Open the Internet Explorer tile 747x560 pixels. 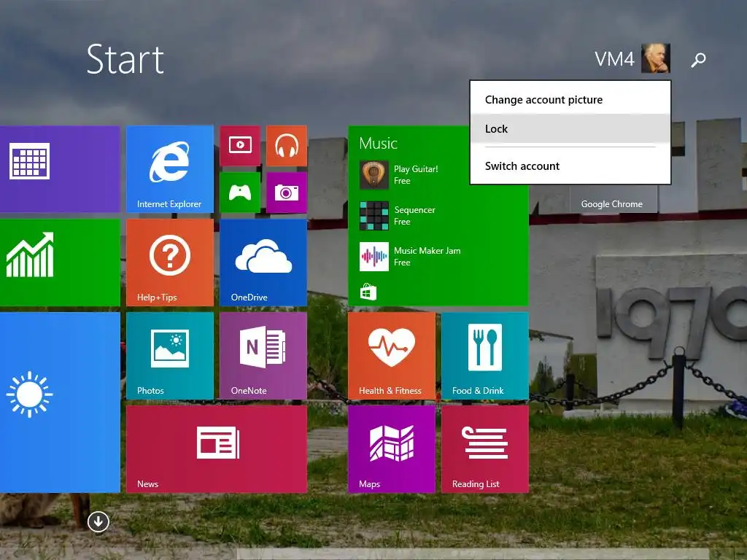click(x=169, y=169)
